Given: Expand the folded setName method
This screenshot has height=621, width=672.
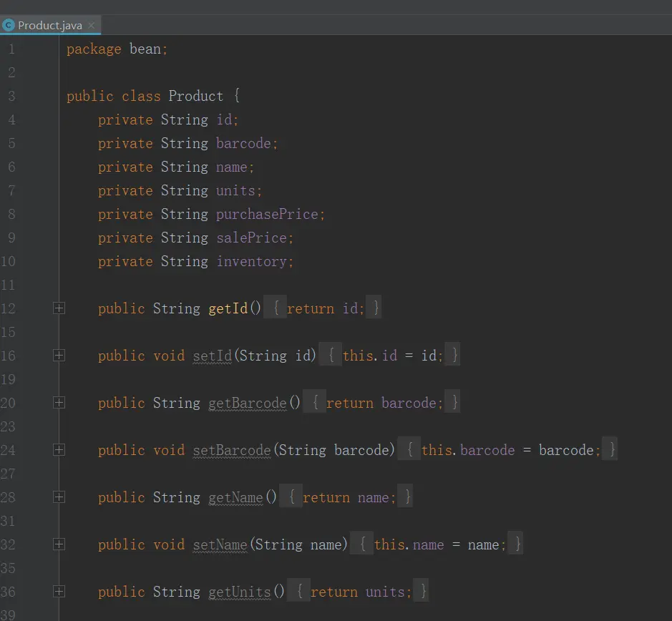Looking at the screenshot, I should click(x=59, y=544).
